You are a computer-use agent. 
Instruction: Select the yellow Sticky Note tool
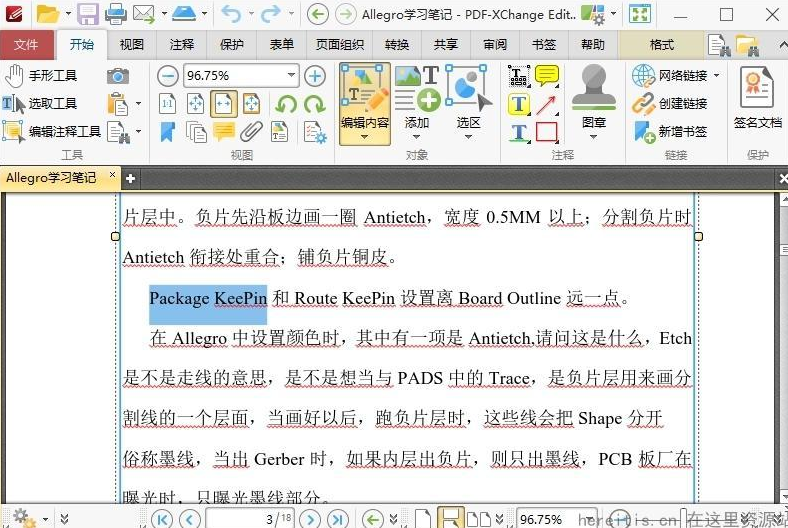[x=547, y=76]
